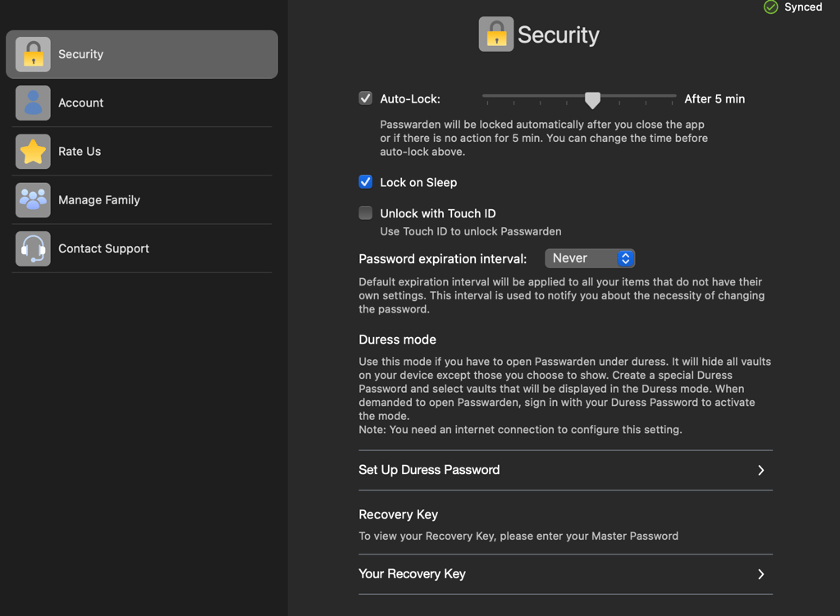Click 'Use Touch ID to unlock Passwarden' text

click(470, 231)
